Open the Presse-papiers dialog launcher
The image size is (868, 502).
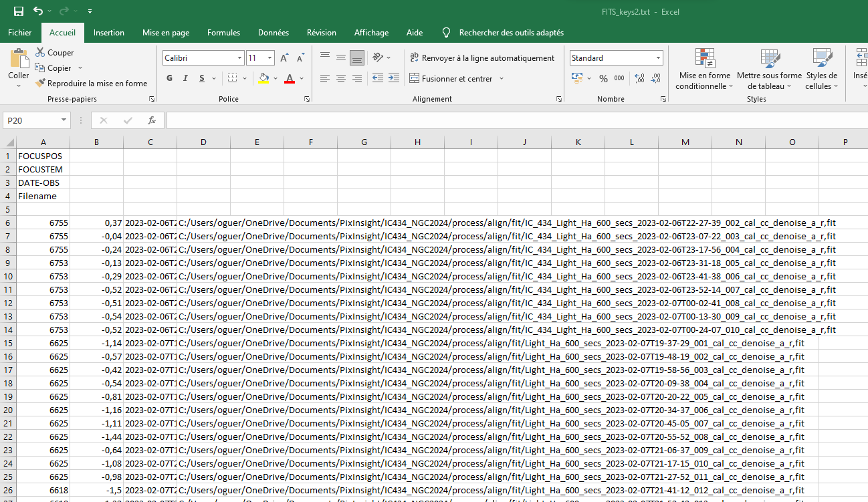coord(152,99)
